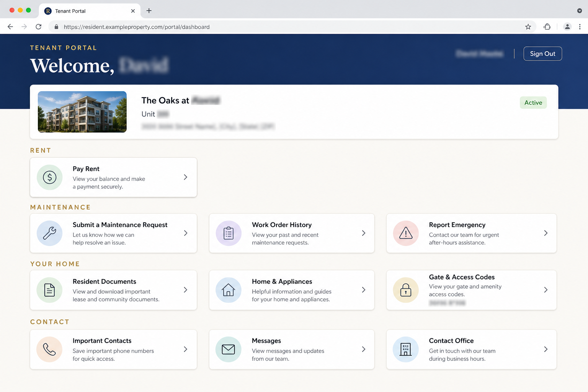The height and width of the screenshot is (392, 588).
Task: Click the phone Important Contacts icon
Action: click(50, 349)
